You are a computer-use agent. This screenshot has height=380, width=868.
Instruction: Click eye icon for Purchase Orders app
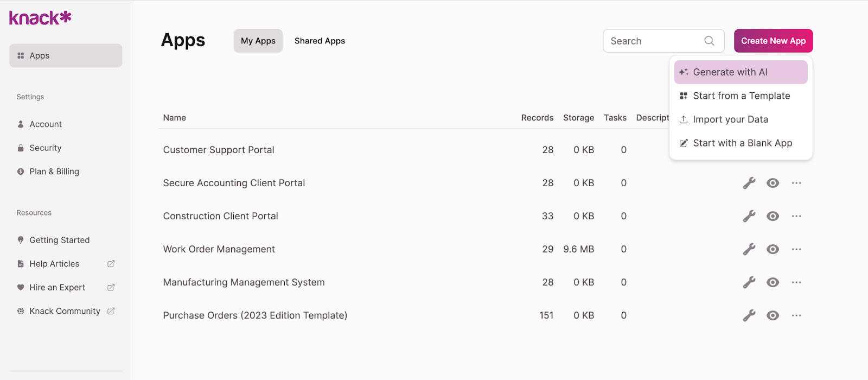coord(773,315)
